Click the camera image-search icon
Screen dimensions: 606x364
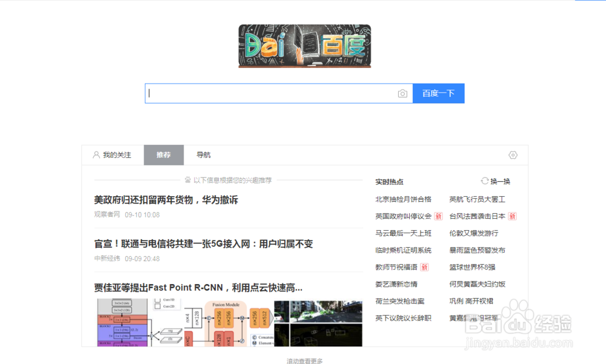(402, 93)
